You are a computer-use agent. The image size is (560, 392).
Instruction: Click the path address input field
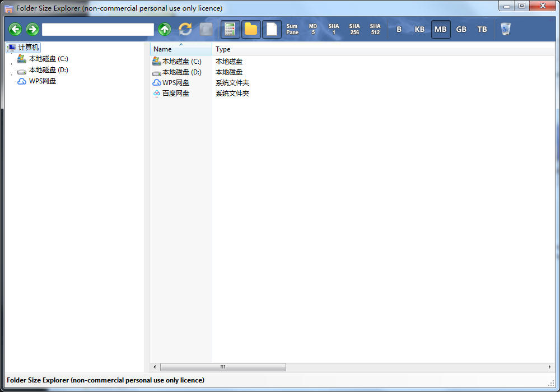coord(98,29)
